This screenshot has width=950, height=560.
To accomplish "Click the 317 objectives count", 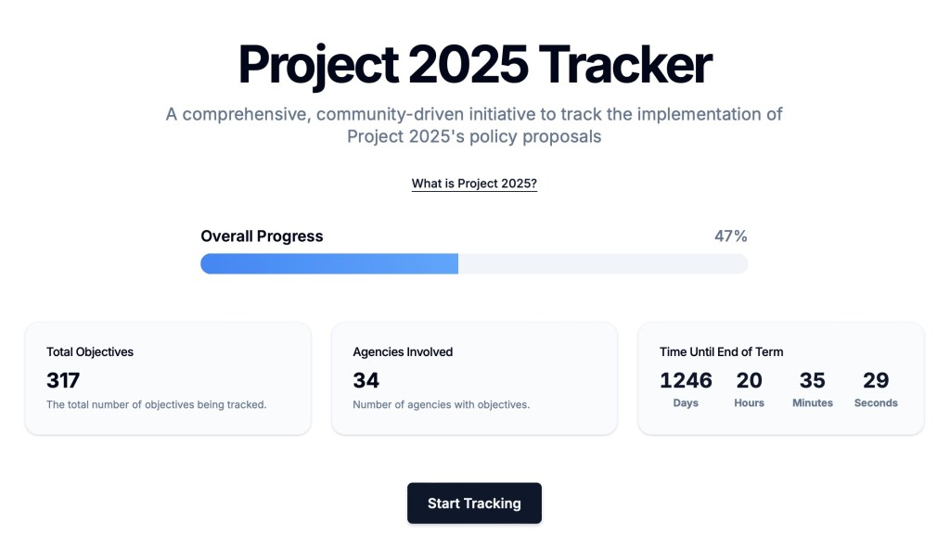I will coord(63,380).
